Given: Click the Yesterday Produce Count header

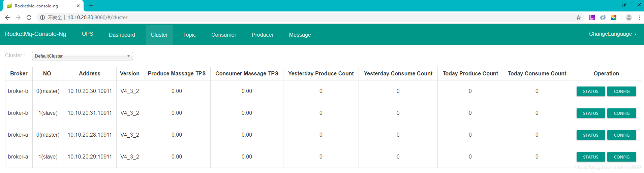Looking at the screenshot, I should [x=321, y=73].
